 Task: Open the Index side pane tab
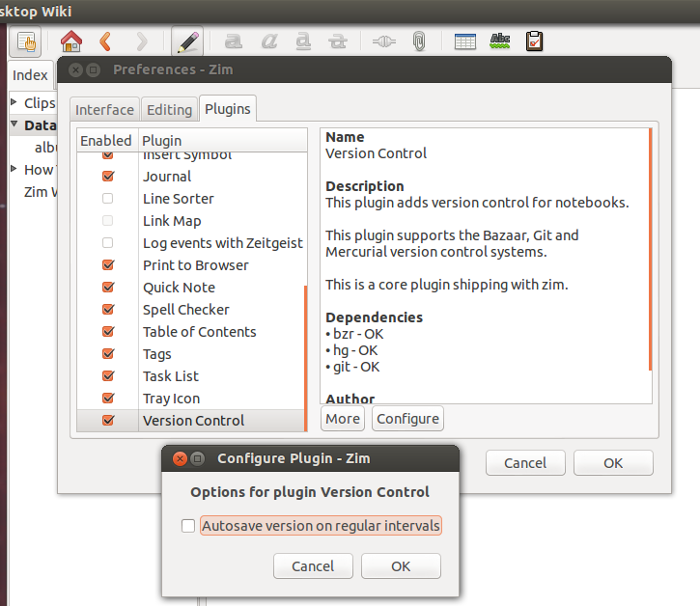(x=30, y=75)
